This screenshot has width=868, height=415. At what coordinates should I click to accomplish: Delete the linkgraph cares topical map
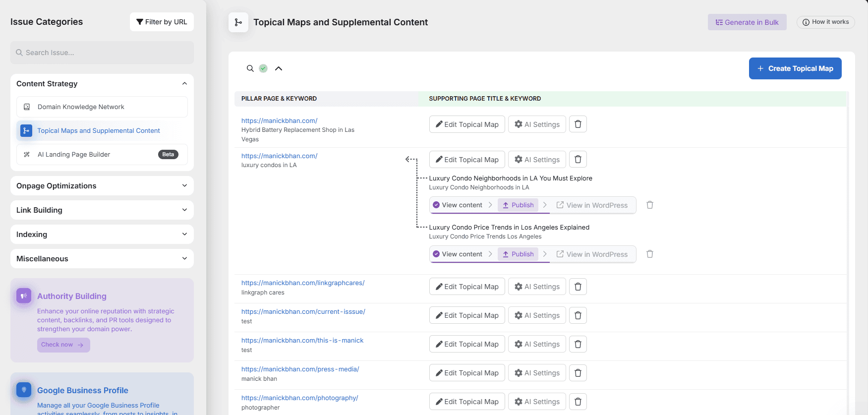(578, 287)
